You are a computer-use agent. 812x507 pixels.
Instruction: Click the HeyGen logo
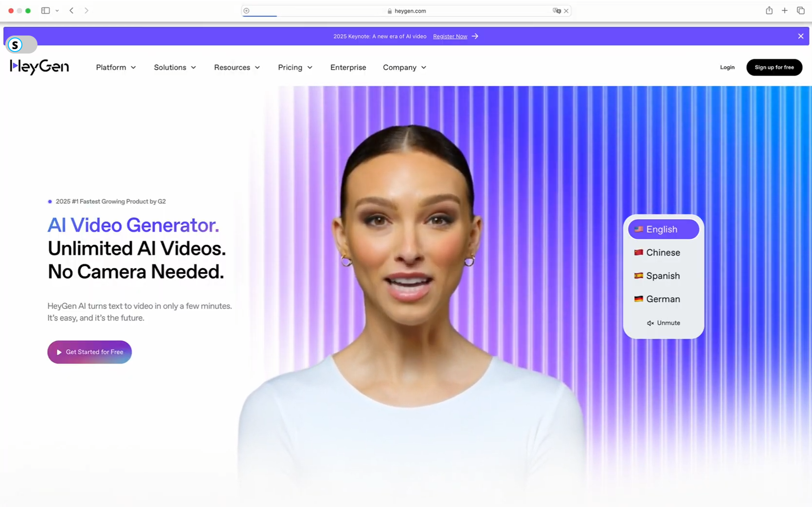pyautogui.click(x=39, y=67)
